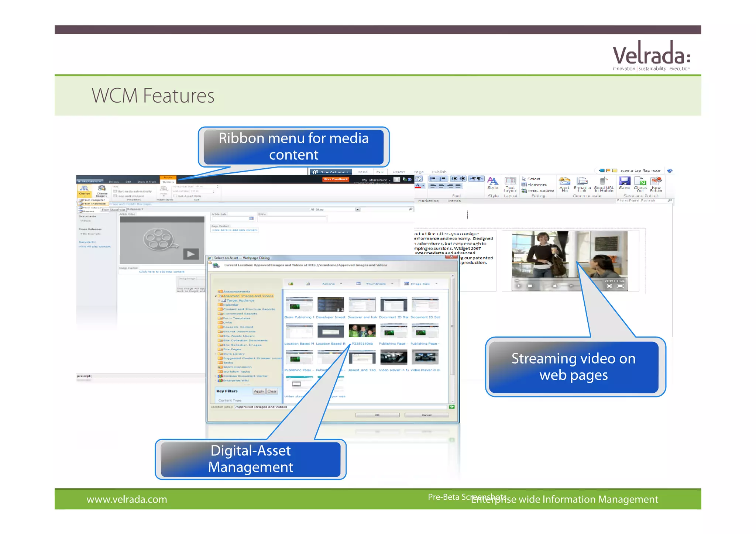Click Apply in Key Filters

(x=259, y=391)
